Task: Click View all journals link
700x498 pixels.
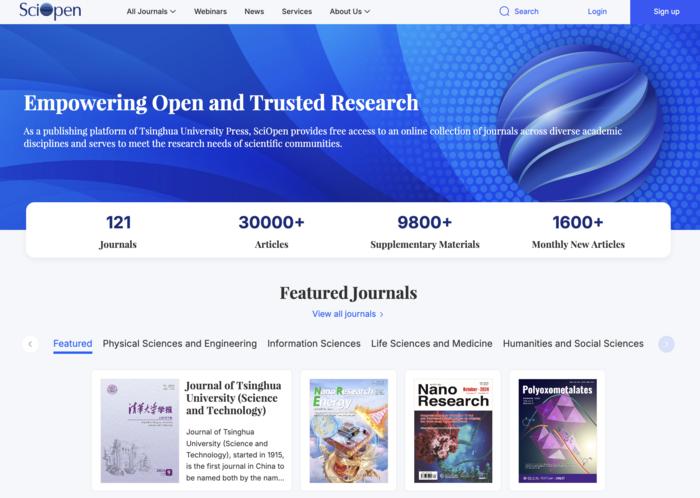Action: coord(344,314)
